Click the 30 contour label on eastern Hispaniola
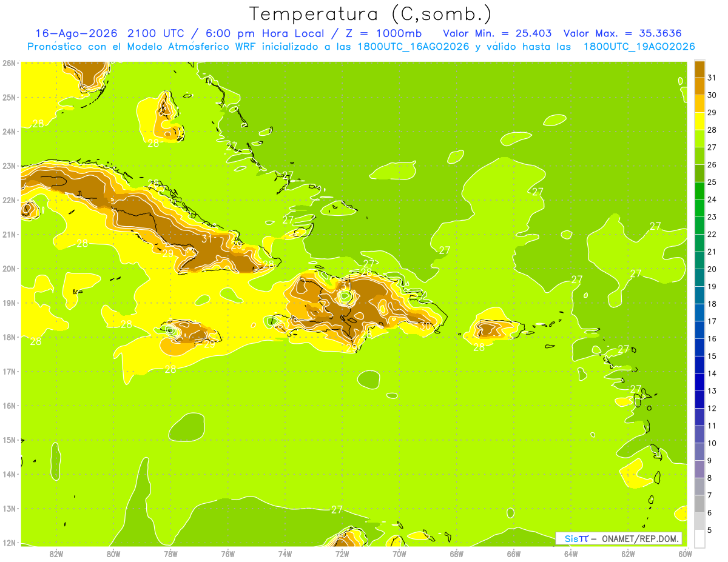The image size is (728, 562). 425,326
